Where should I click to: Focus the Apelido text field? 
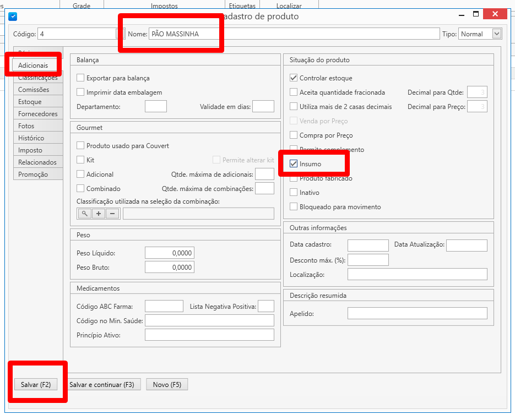pos(417,313)
